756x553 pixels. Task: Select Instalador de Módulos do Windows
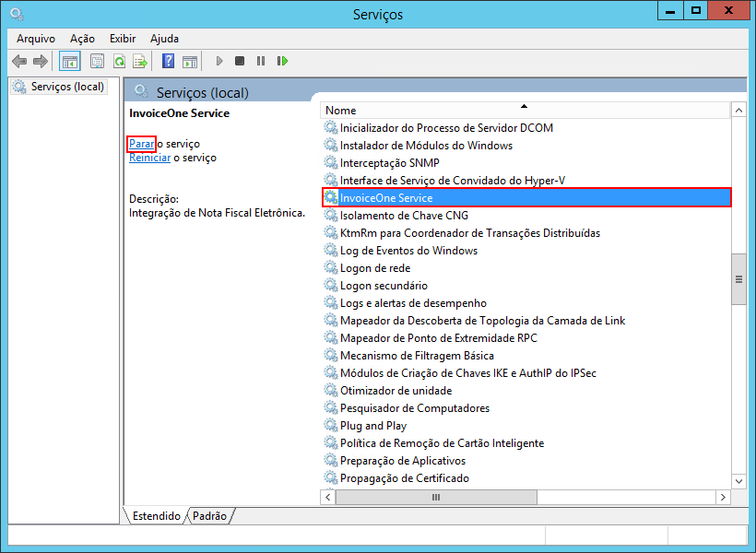tap(426, 146)
